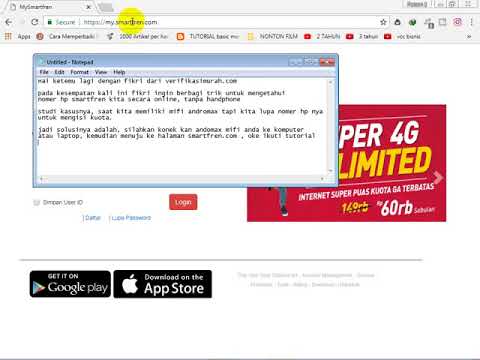Go back with the browser back arrow
The width and height of the screenshot is (480, 360).
(x=9, y=22)
